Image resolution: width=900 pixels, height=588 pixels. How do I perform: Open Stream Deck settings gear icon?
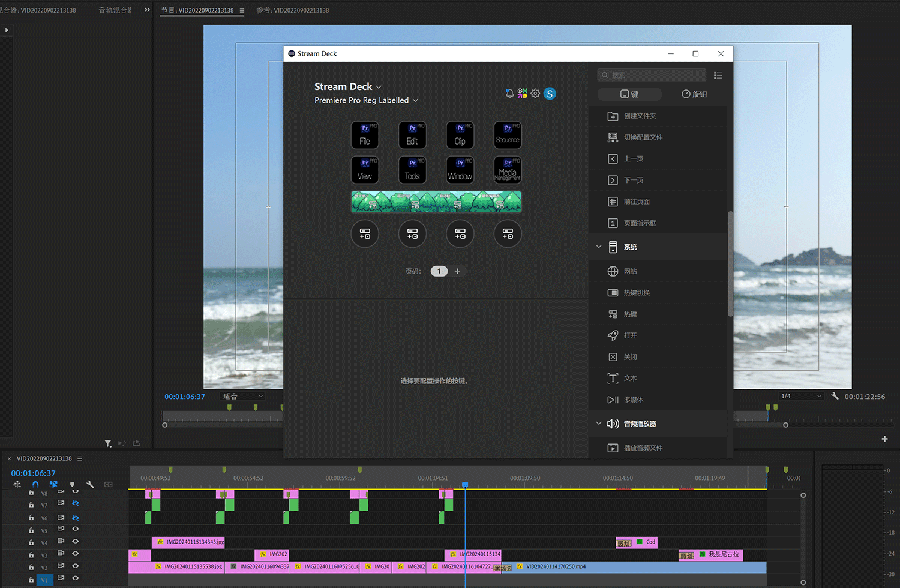click(535, 94)
